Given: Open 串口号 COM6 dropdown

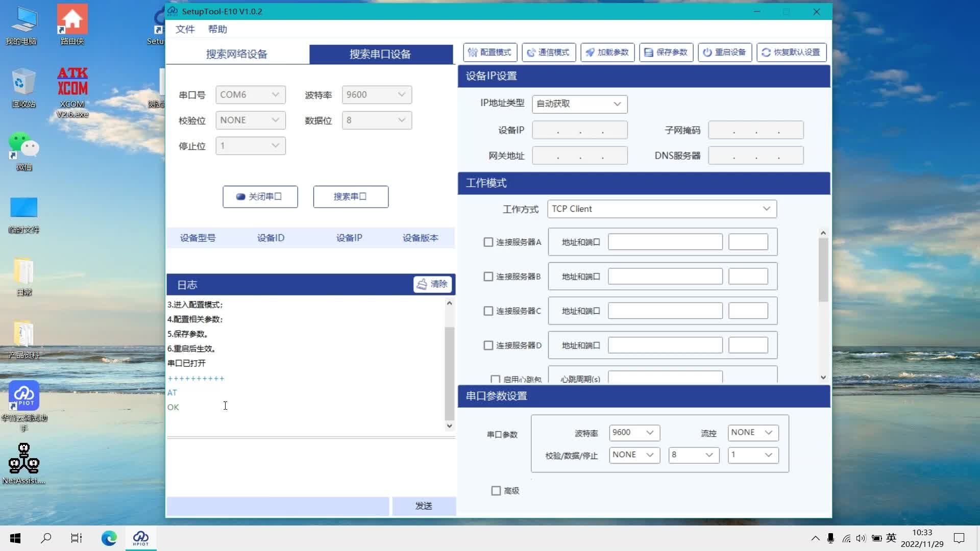Looking at the screenshot, I should click(250, 95).
